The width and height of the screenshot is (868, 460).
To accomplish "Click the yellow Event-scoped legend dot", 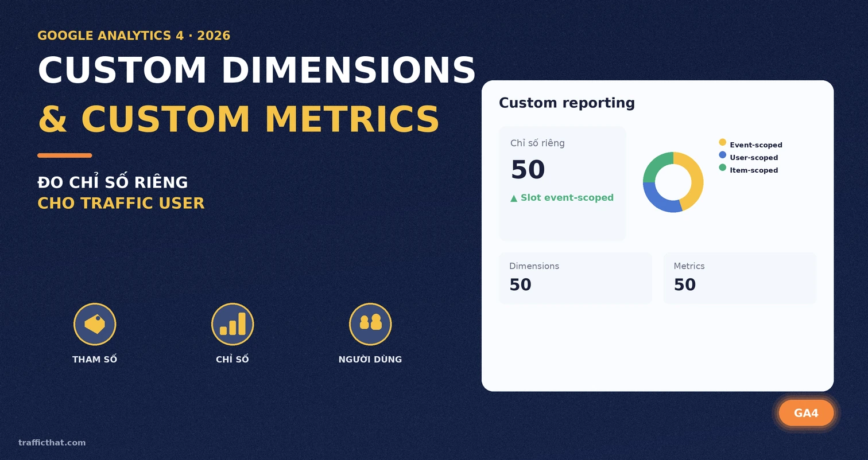I will point(722,142).
